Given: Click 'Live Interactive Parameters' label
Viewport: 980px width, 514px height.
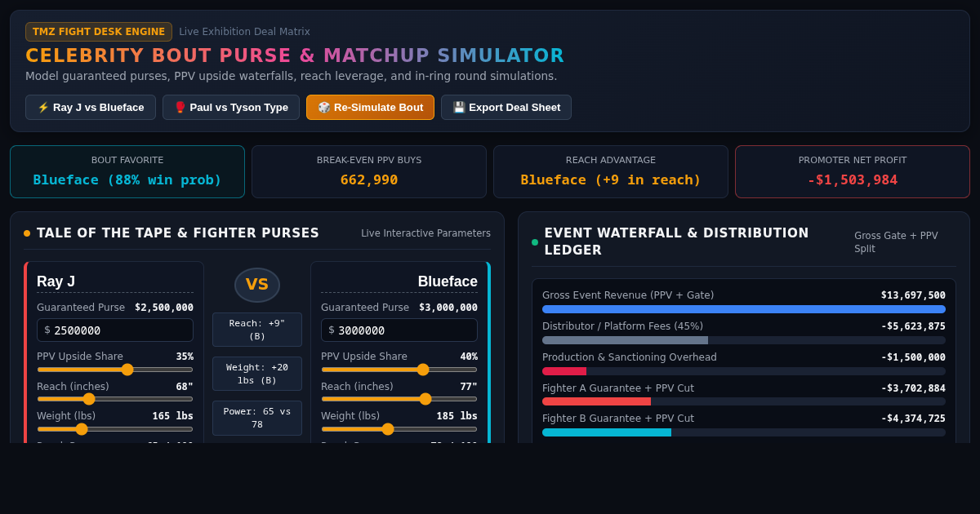Looking at the screenshot, I should (x=426, y=233).
